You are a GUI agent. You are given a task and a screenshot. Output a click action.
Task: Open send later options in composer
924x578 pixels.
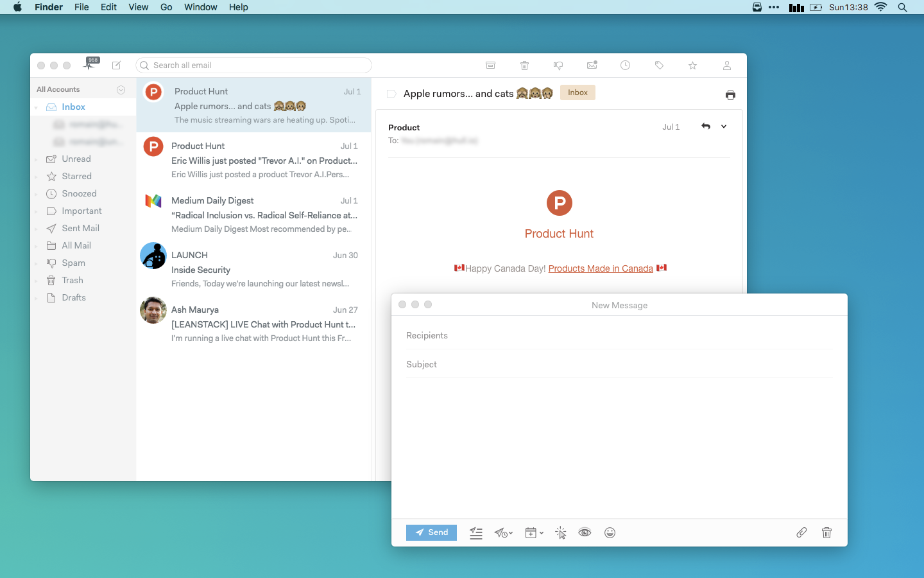point(503,532)
